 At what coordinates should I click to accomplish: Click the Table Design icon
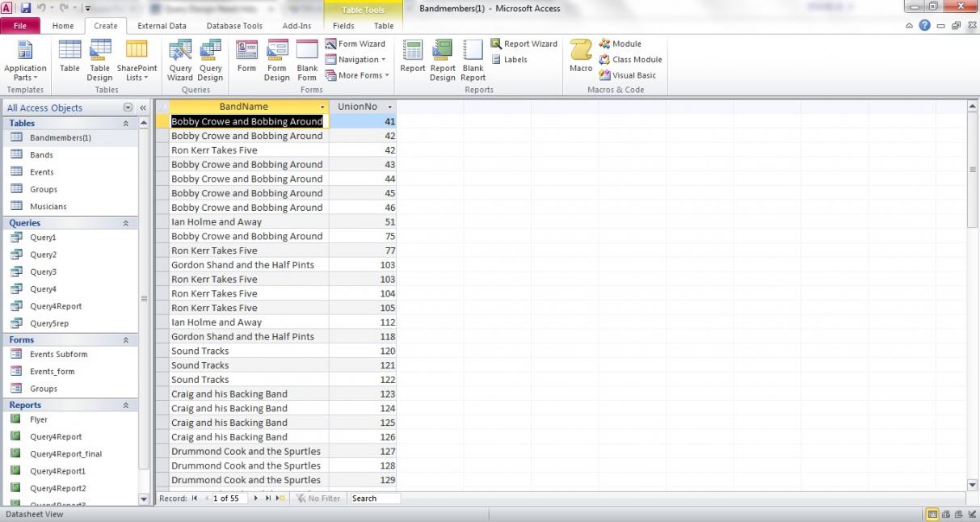click(x=100, y=60)
